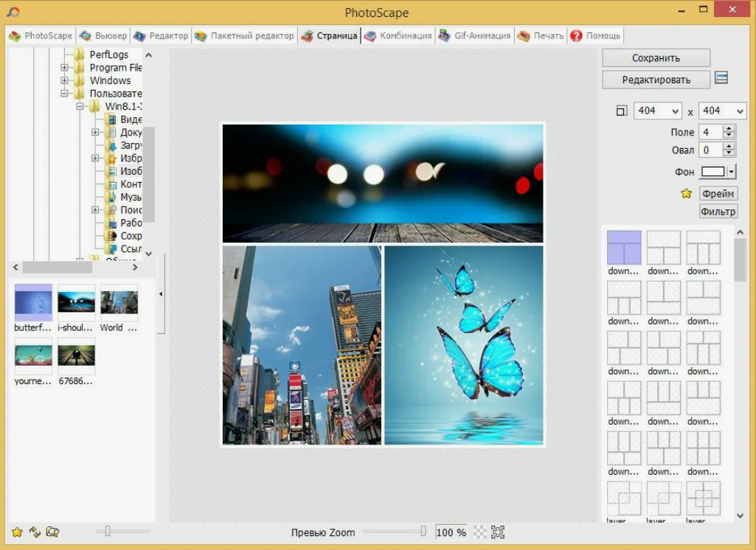Click the blue butterflies photo in collage
Image resolution: width=756 pixels, height=550 pixels.
click(x=464, y=345)
